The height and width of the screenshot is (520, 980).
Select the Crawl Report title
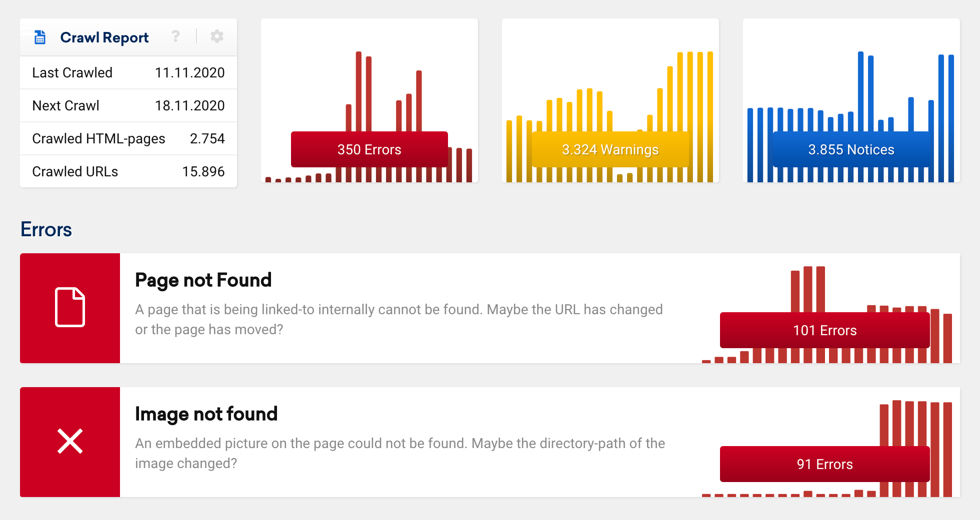click(104, 37)
